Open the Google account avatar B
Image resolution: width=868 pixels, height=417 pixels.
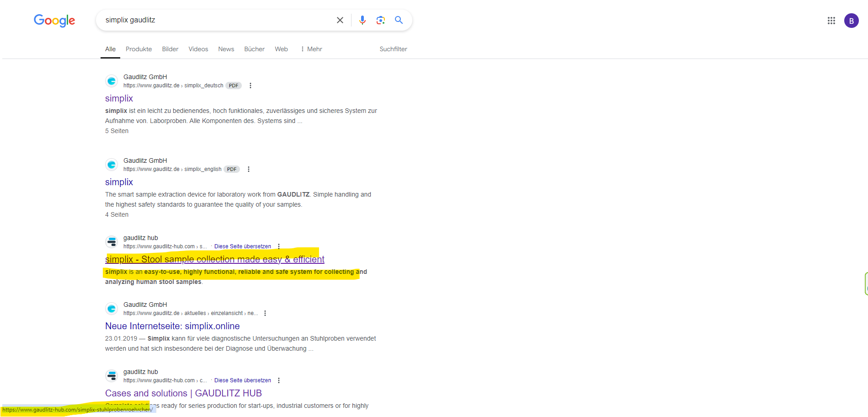[x=852, y=21]
